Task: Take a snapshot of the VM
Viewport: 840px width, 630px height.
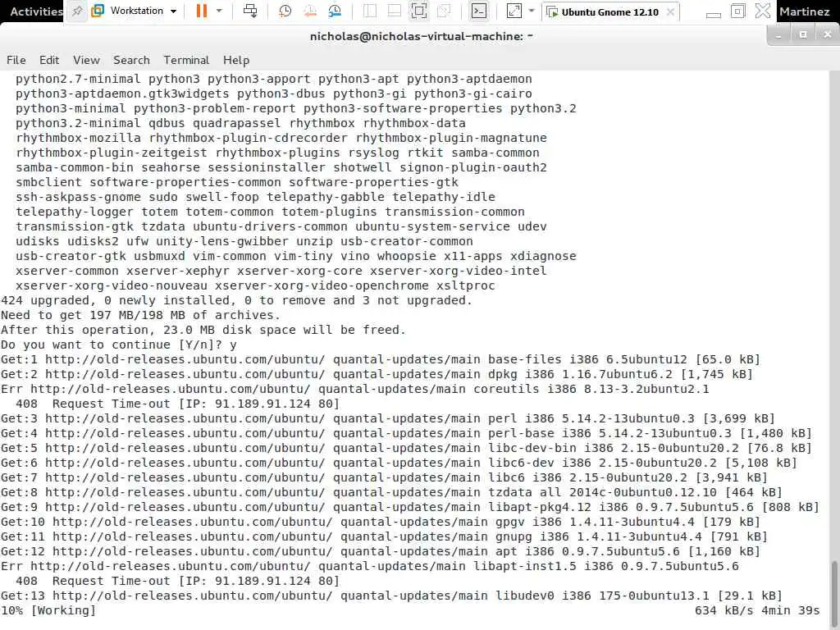Action: [285, 11]
